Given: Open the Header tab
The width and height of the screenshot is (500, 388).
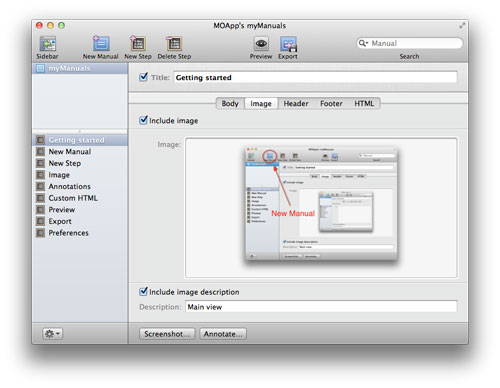Looking at the screenshot, I should tap(296, 104).
